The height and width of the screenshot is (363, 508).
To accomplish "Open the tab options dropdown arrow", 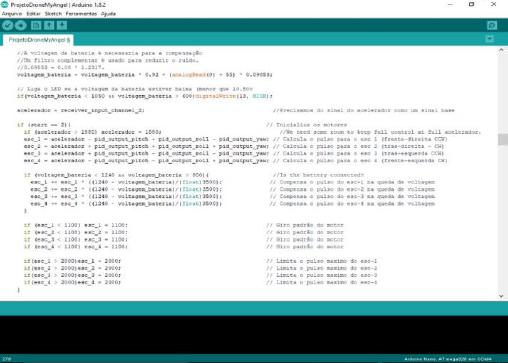I will pyautogui.click(x=490, y=39).
